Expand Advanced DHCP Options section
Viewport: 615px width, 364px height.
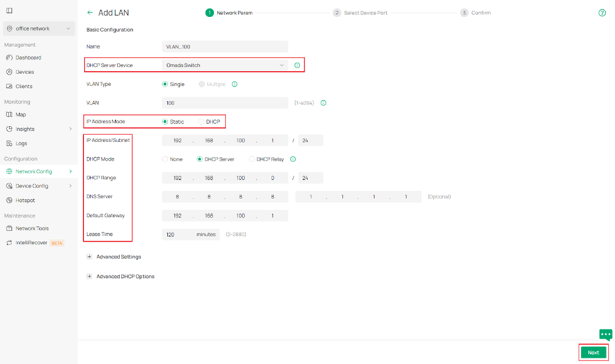click(90, 277)
